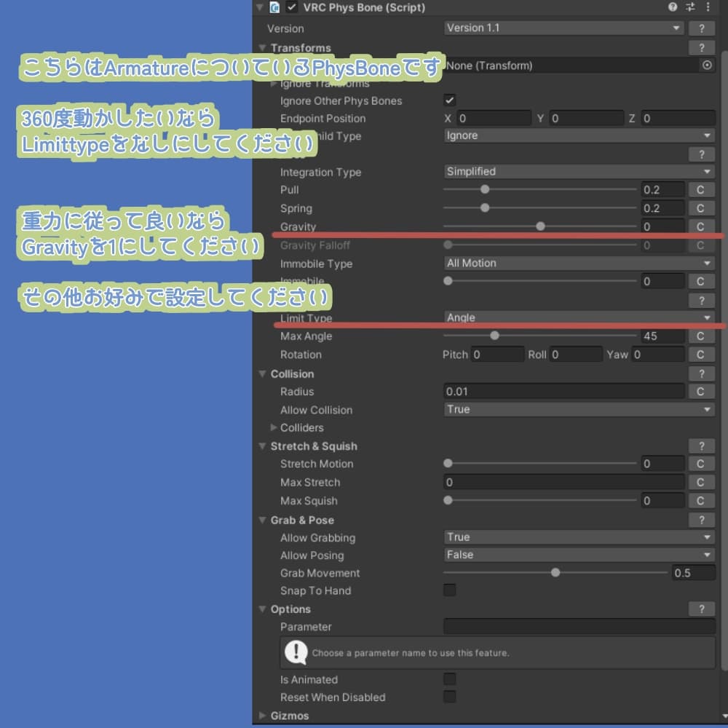Uncheck Ignore Other Phys Bones
Screen dimensions: 728x728
pos(449,100)
